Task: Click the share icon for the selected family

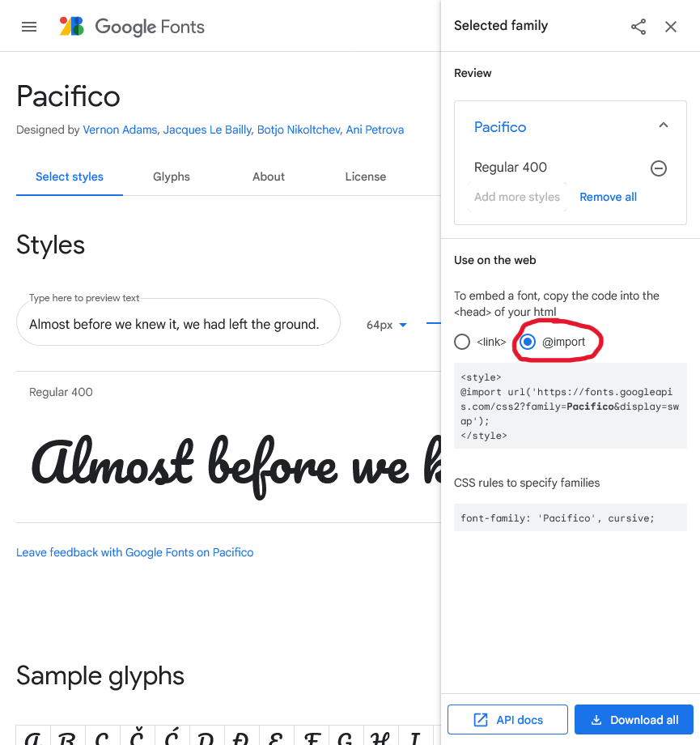Action: coord(638,26)
